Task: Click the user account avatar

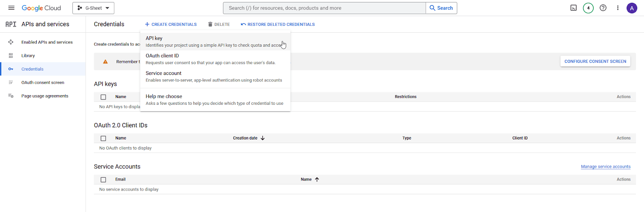Action: pyautogui.click(x=632, y=8)
